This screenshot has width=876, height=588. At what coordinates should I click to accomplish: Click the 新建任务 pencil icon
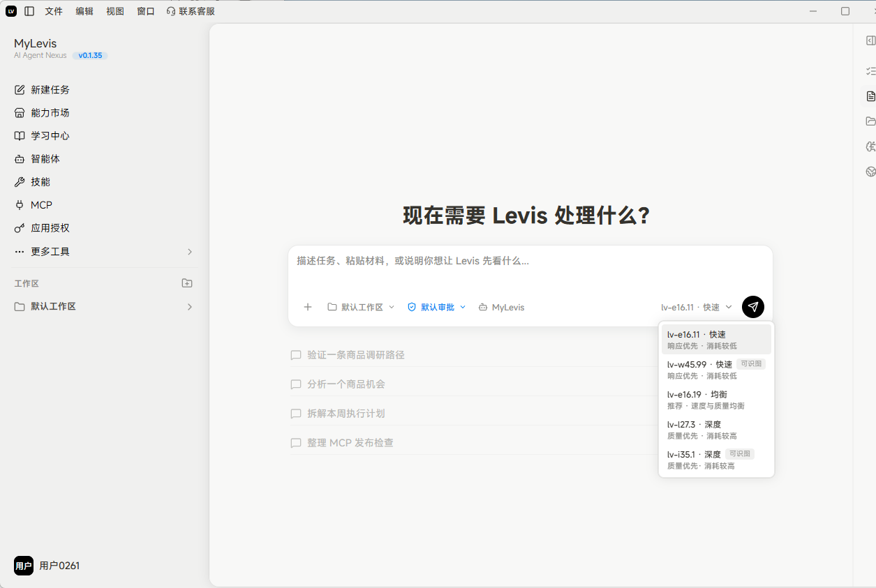20,90
